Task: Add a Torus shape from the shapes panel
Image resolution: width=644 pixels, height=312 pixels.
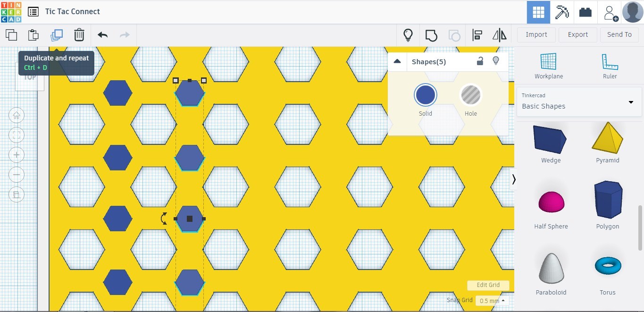Action: 607,266
